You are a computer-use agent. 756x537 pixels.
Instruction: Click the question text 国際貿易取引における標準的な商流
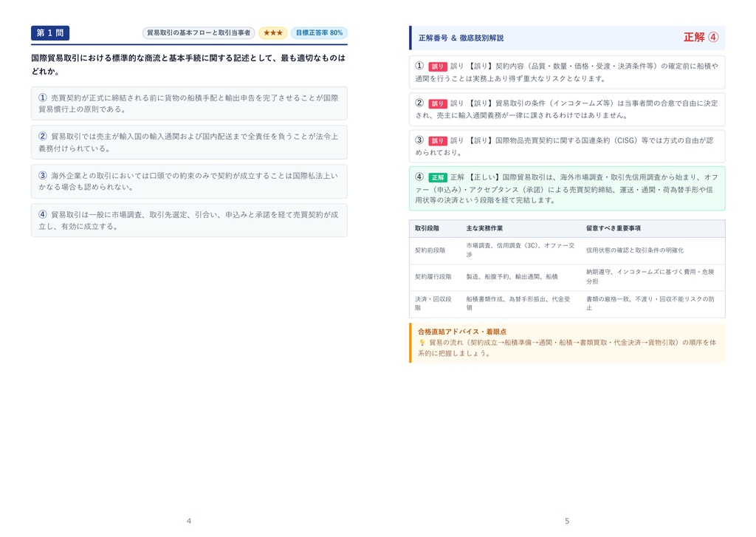188,64
